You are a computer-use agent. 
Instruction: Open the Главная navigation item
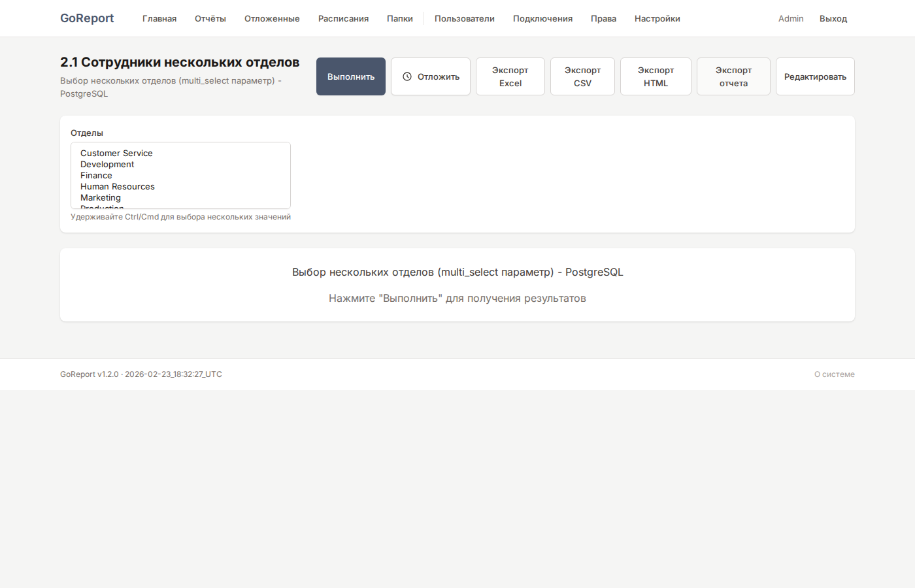pos(159,19)
